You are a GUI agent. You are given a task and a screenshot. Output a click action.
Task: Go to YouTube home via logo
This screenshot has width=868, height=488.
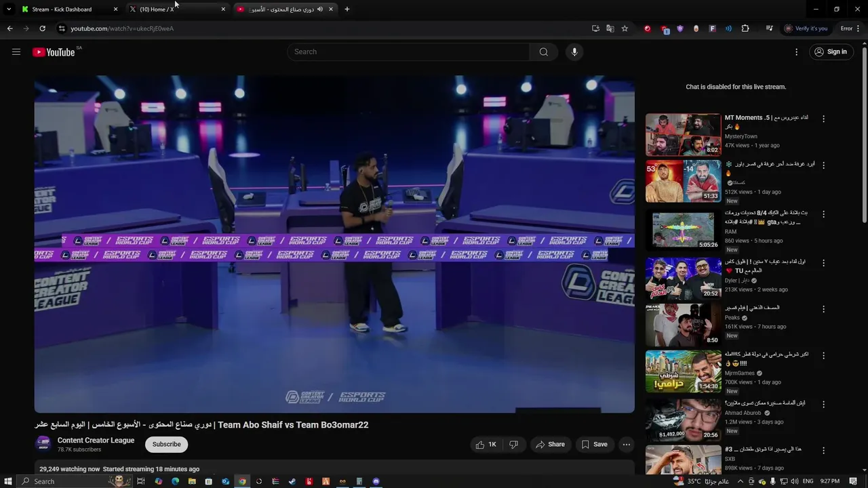54,52
